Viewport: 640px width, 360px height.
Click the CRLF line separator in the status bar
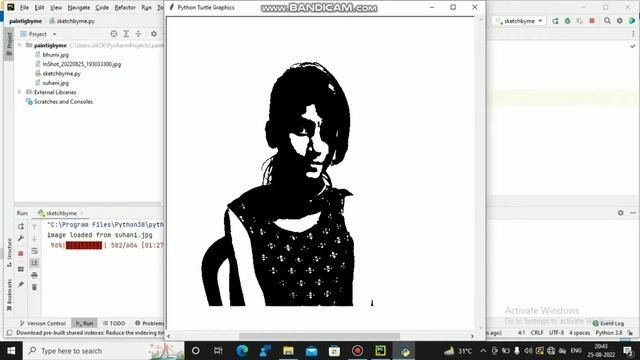pos(537,333)
